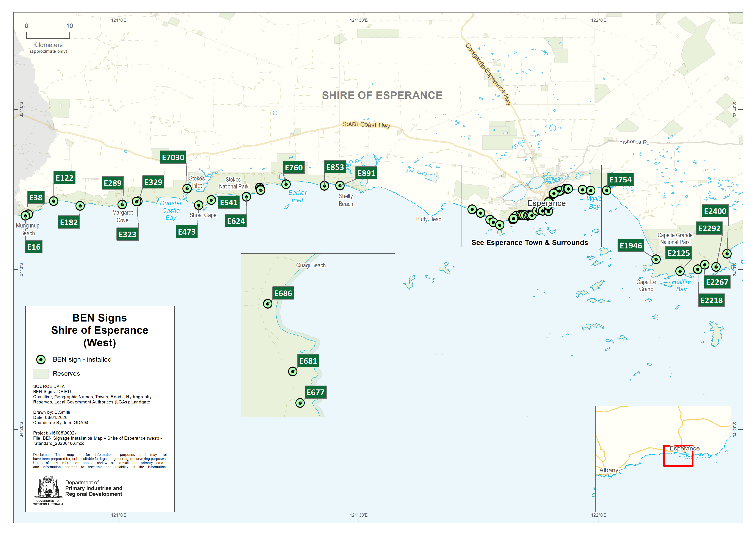Click the E686 label in Quagi Beach inset
Viewport: 756px width, 535px height.
point(283,293)
